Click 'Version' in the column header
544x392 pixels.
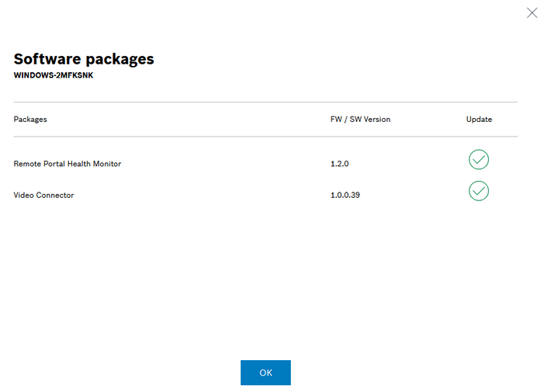tap(376, 120)
